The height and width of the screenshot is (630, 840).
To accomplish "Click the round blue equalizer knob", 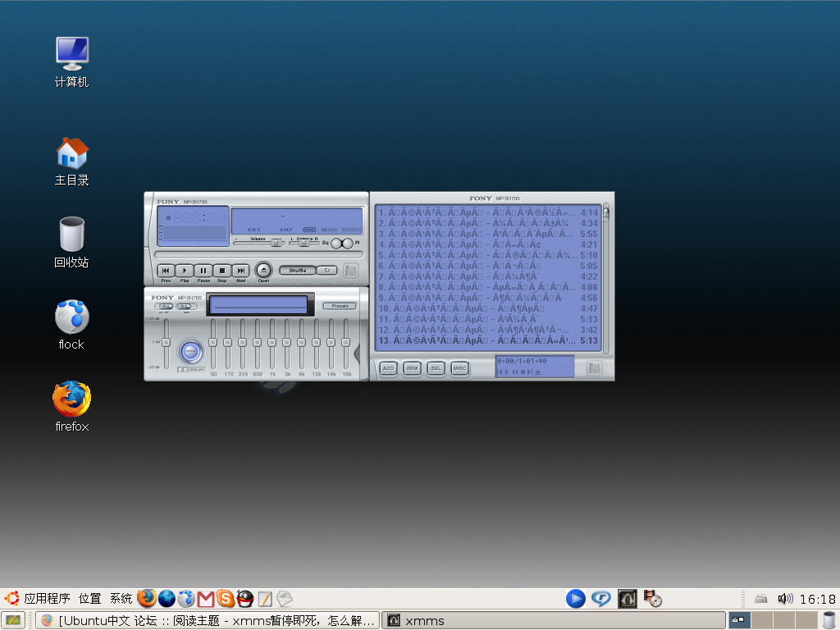I will [x=190, y=351].
